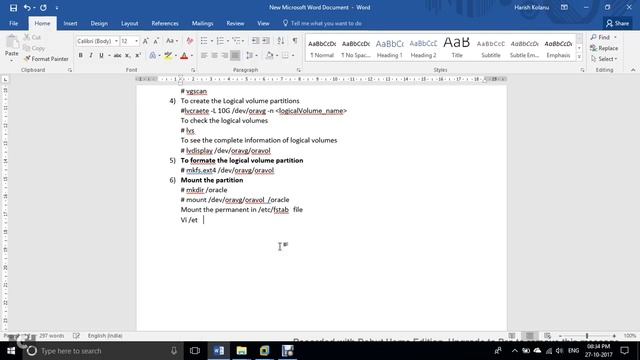This screenshot has height=360, width=640.
Task: Toggle numbered list formatting
Action: coord(220,41)
